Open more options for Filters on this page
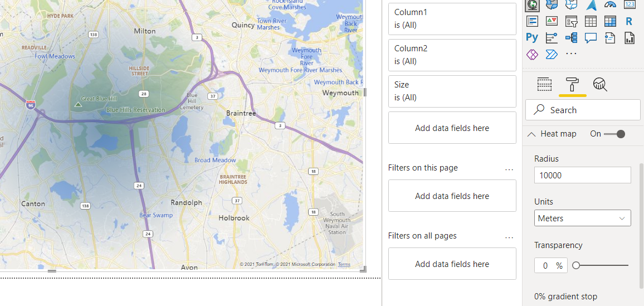Image resolution: width=644 pixels, height=306 pixels. pos(509,169)
